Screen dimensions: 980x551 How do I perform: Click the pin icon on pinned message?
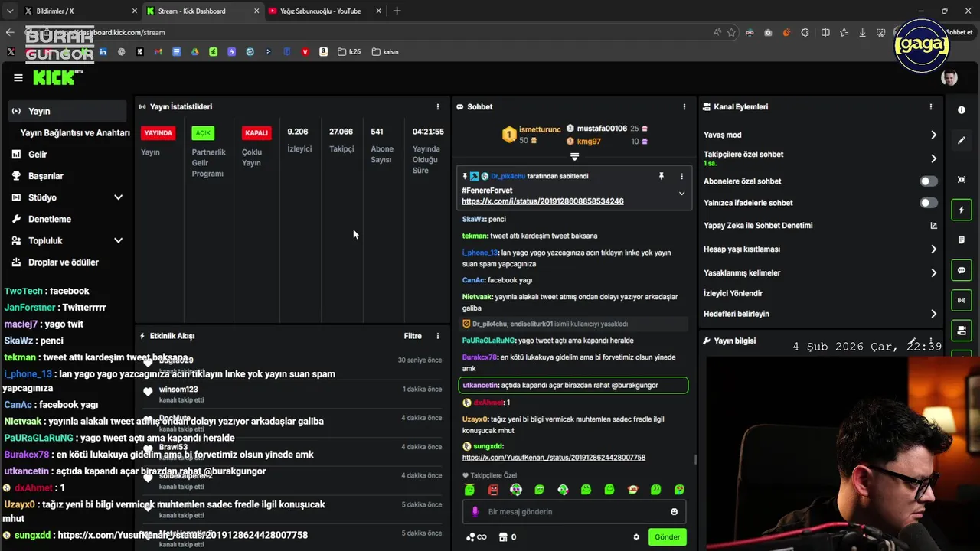click(x=661, y=176)
